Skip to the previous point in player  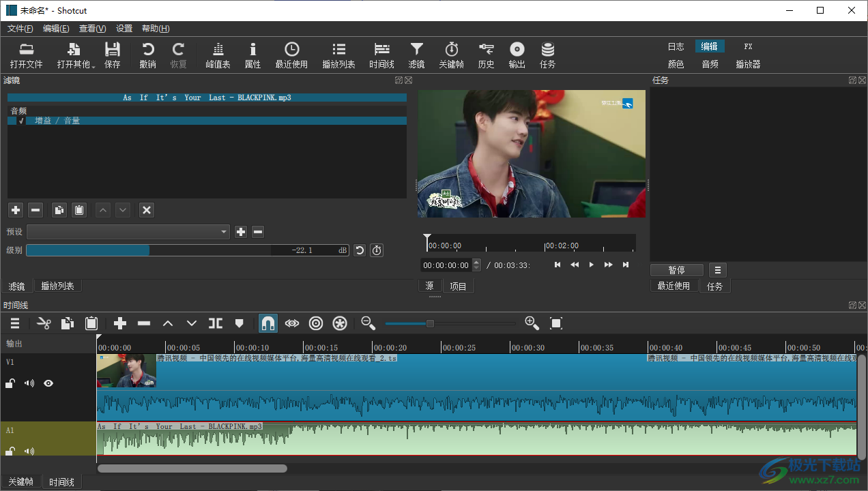click(x=558, y=265)
